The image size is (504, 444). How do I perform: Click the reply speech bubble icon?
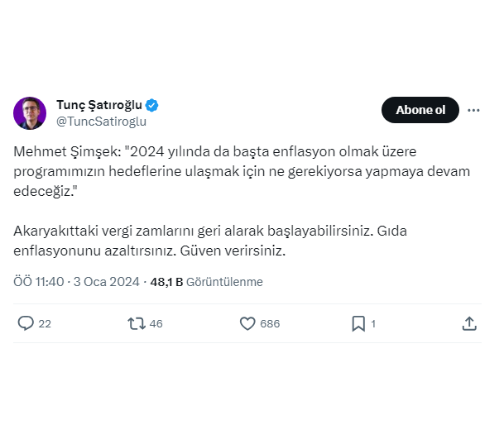[26, 323]
